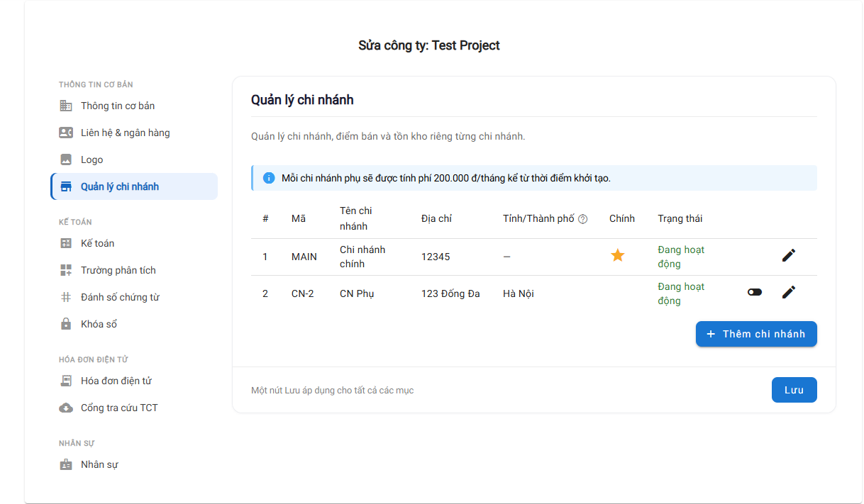Select the CN Phụ branch row name
864x504 pixels.
pyautogui.click(x=357, y=293)
